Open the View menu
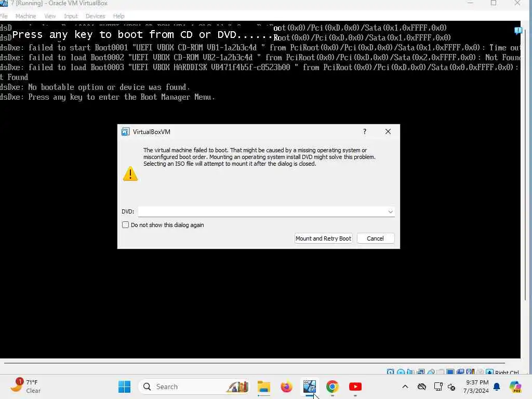 [50, 16]
